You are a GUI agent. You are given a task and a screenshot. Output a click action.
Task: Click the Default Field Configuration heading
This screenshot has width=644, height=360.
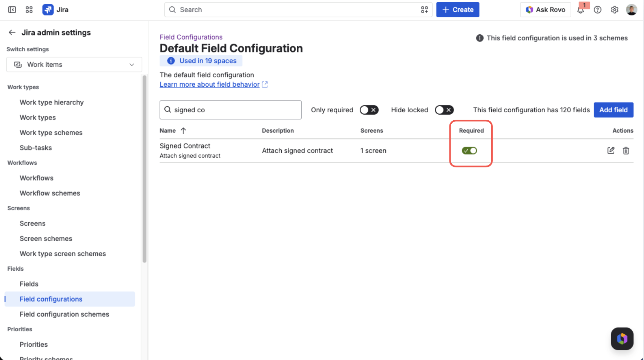point(231,48)
